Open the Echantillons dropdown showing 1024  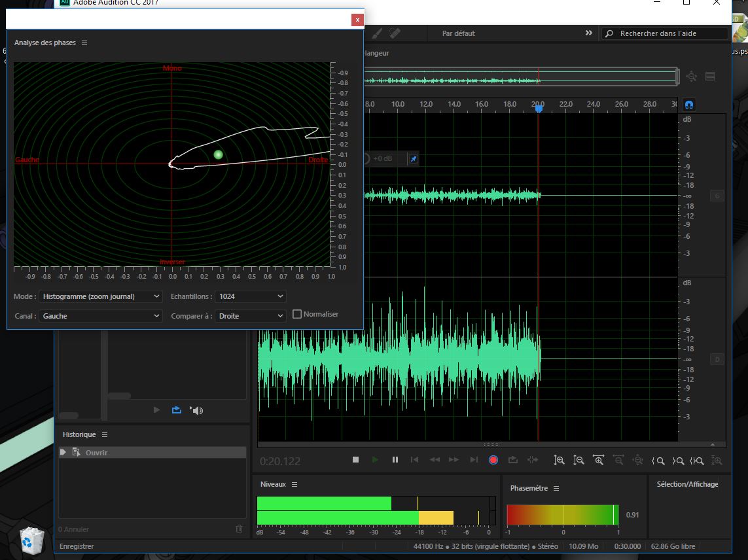click(251, 296)
